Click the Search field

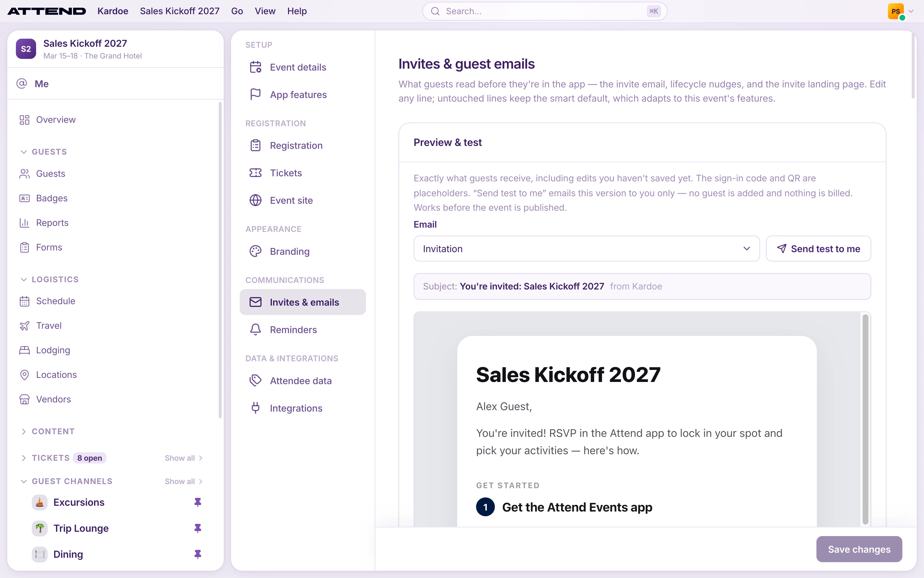[545, 11]
